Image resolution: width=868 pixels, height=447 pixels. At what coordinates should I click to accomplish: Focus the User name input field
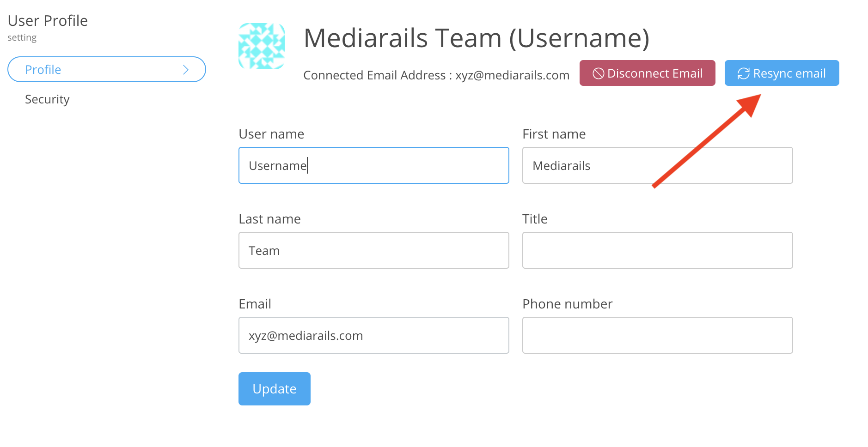coord(373,165)
